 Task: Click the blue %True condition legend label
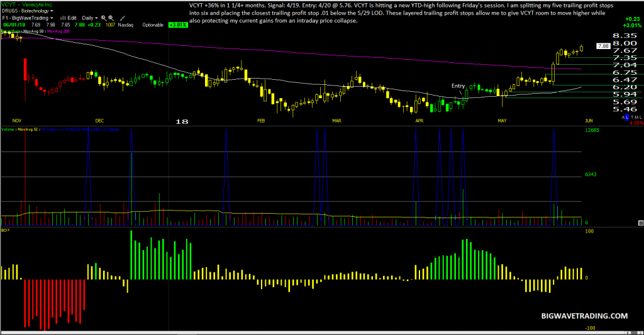point(80,129)
